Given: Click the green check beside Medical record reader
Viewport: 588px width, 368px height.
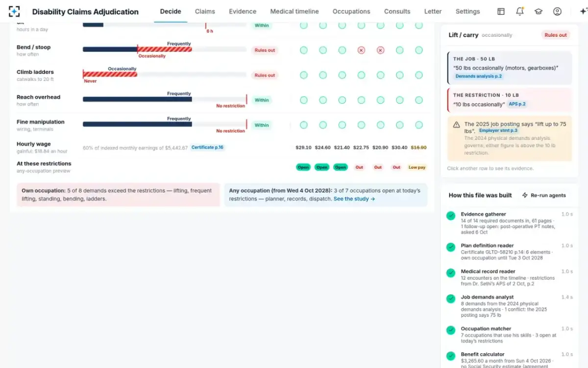Looking at the screenshot, I should [x=451, y=273].
